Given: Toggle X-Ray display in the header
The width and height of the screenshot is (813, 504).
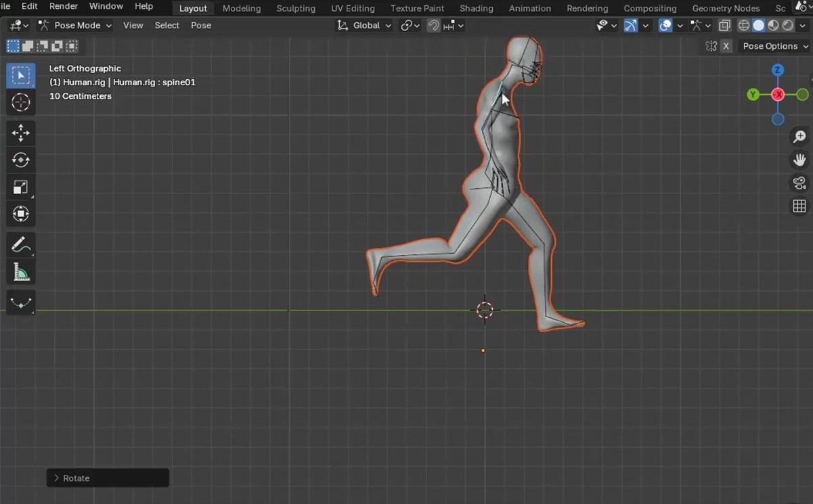Looking at the screenshot, I should click(724, 26).
